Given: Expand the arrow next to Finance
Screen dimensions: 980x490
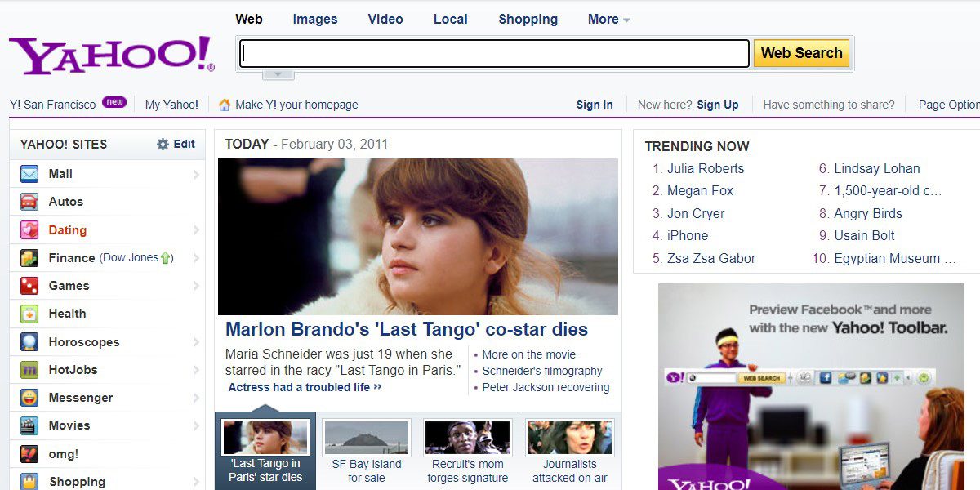Looking at the screenshot, I should pyautogui.click(x=196, y=258).
